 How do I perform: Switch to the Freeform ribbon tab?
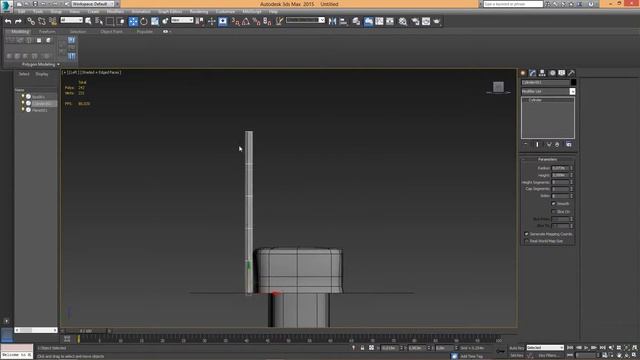click(47, 31)
